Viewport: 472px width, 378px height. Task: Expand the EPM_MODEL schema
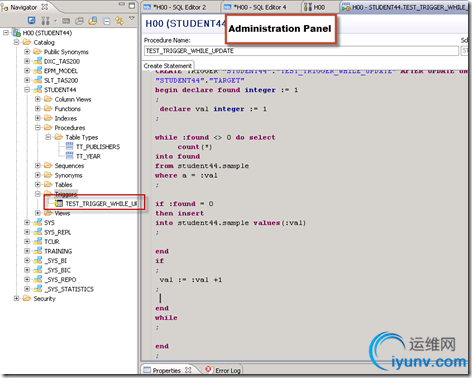(x=27, y=71)
